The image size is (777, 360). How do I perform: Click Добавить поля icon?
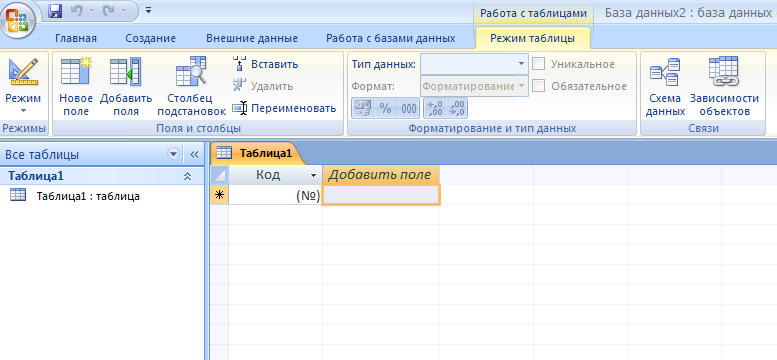(126, 71)
